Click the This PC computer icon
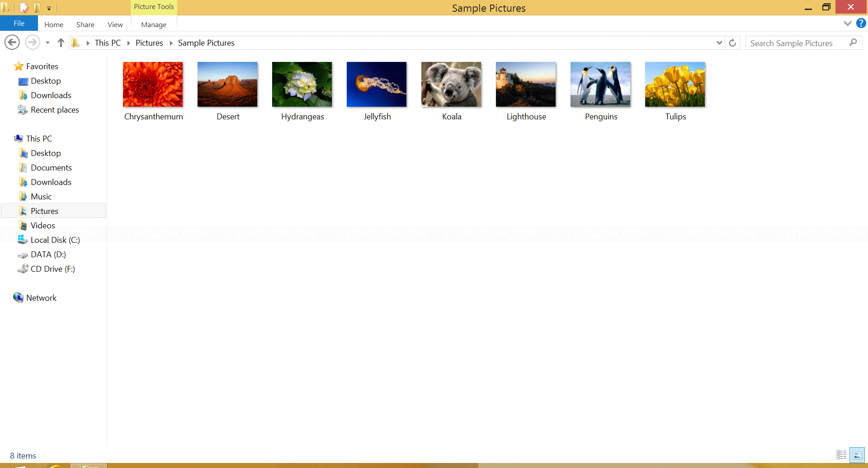Screen dimensions: 868x468 pyautogui.click(x=19, y=138)
